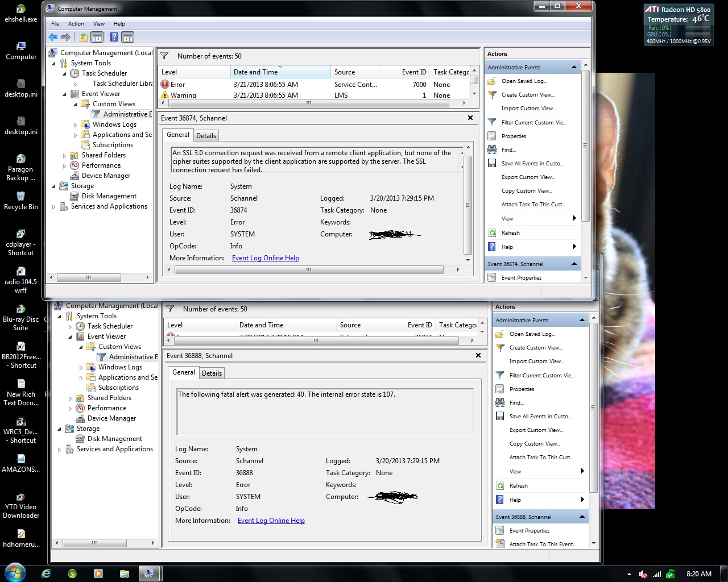Expand Task Scheduler Library tree node
This screenshot has width=728, height=582.
75,84
